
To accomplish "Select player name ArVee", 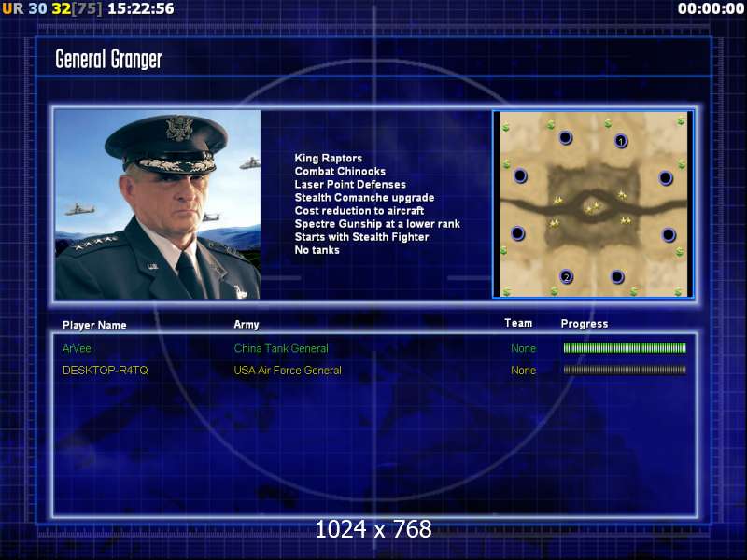I will coord(77,348).
